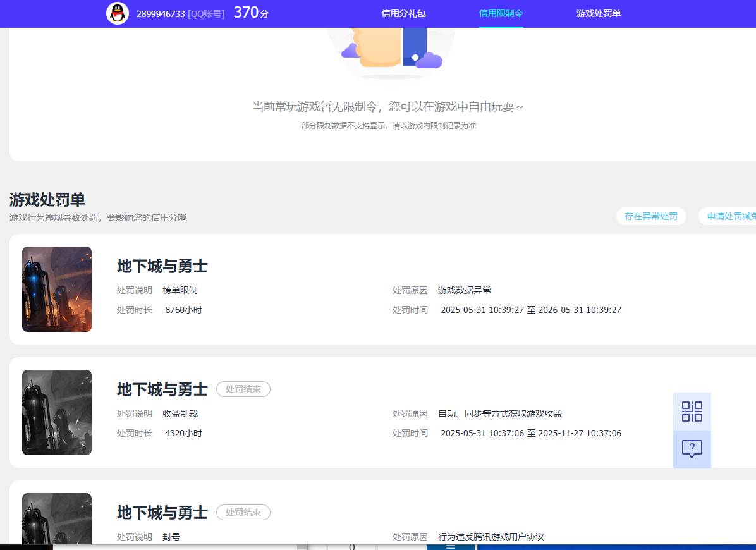Click the 处罚结束 badge on the 封号 entry
Image resolution: width=756 pixels, height=550 pixels.
pos(243,513)
